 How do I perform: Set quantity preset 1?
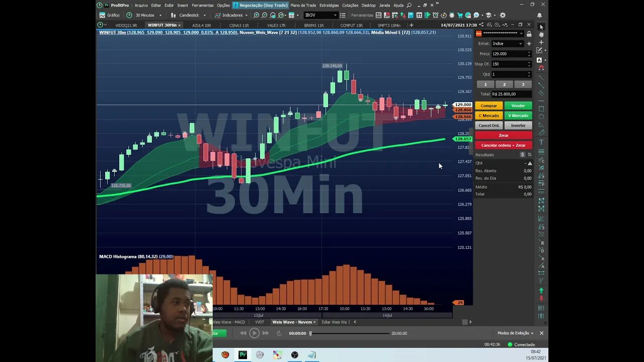tap(485, 84)
